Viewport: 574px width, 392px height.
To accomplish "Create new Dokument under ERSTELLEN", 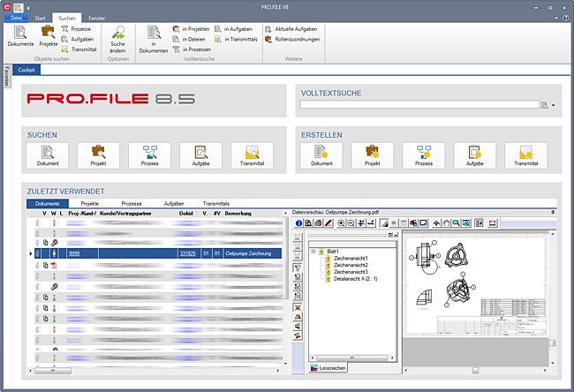I will (x=321, y=156).
